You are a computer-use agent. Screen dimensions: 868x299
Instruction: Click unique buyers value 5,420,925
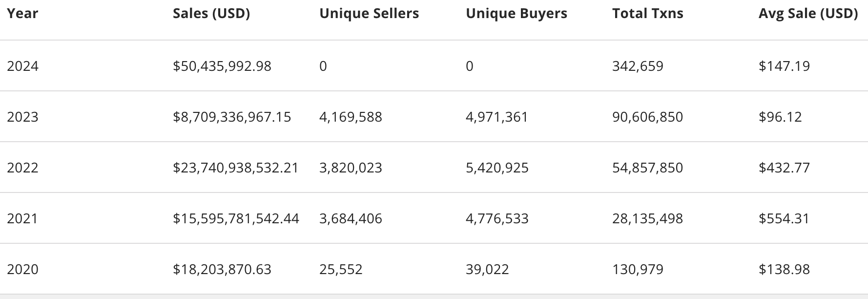point(497,168)
